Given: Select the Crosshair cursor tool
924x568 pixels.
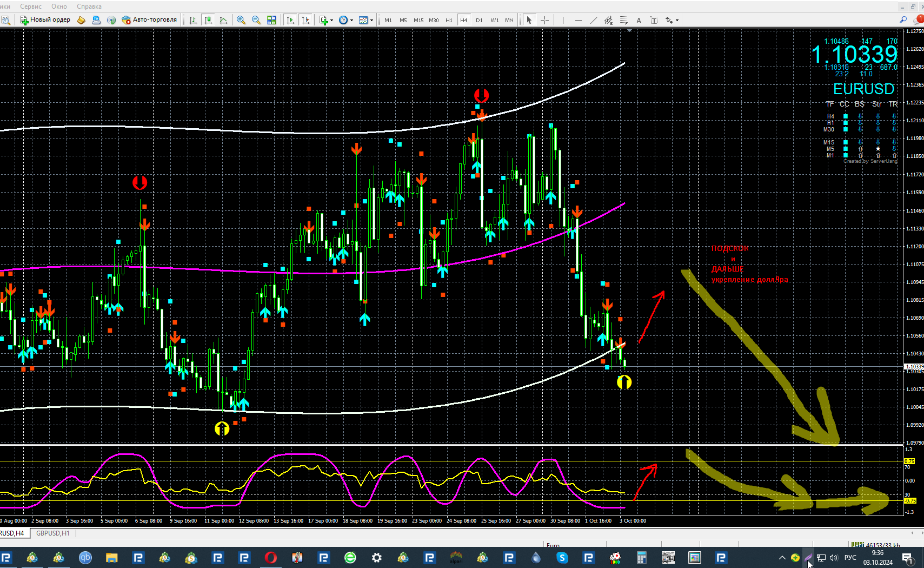Looking at the screenshot, I should tap(544, 20).
